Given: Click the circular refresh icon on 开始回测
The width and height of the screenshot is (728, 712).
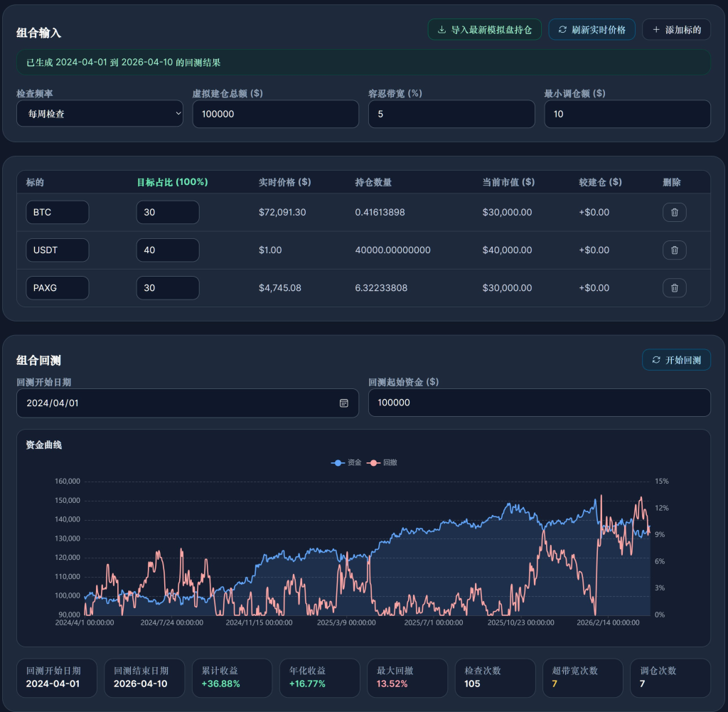Looking at the screenshot, I should [655, 359].
